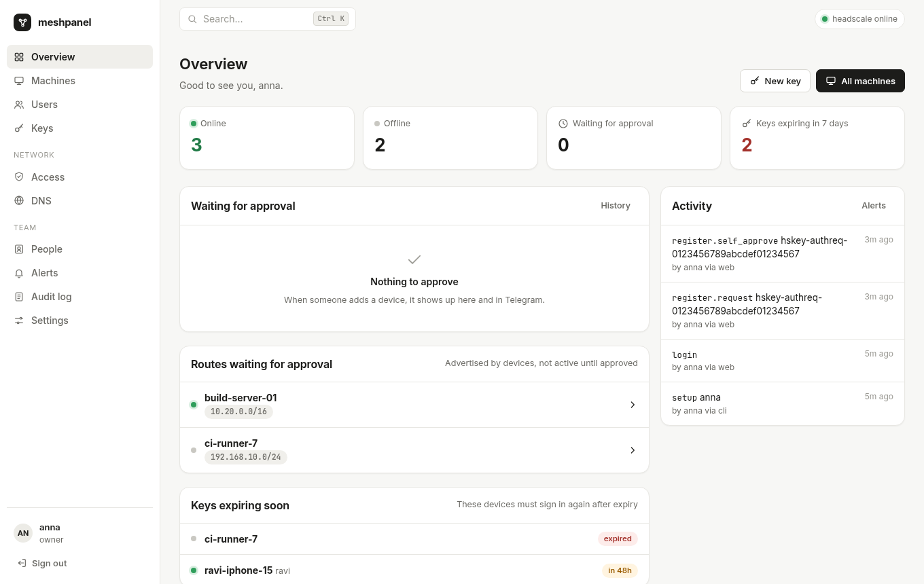
Task: Focus the Search input field
Action: pos(268,19)
